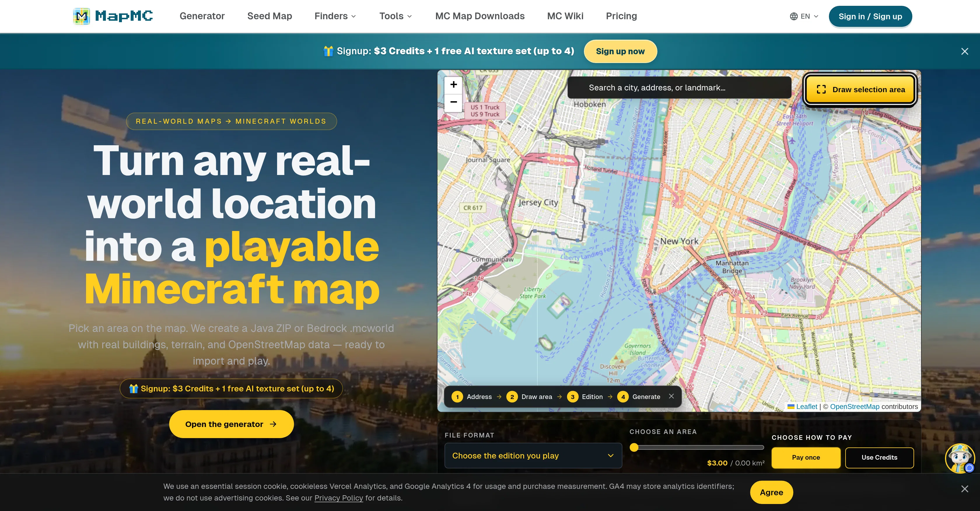The height and width of the screenshot is (511, 980).
Task: Dismiss the signup promo banner
Action: [965, 51]
